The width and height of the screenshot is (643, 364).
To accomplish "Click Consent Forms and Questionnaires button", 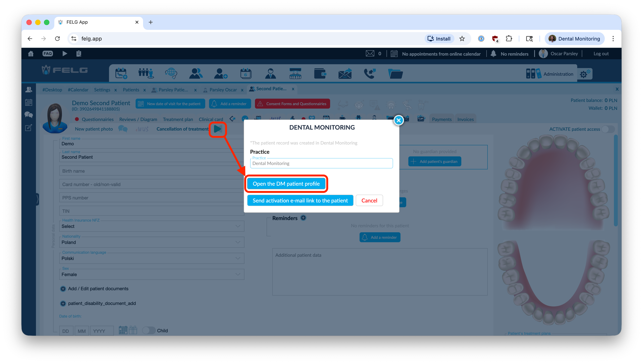I will coord(292,104).
